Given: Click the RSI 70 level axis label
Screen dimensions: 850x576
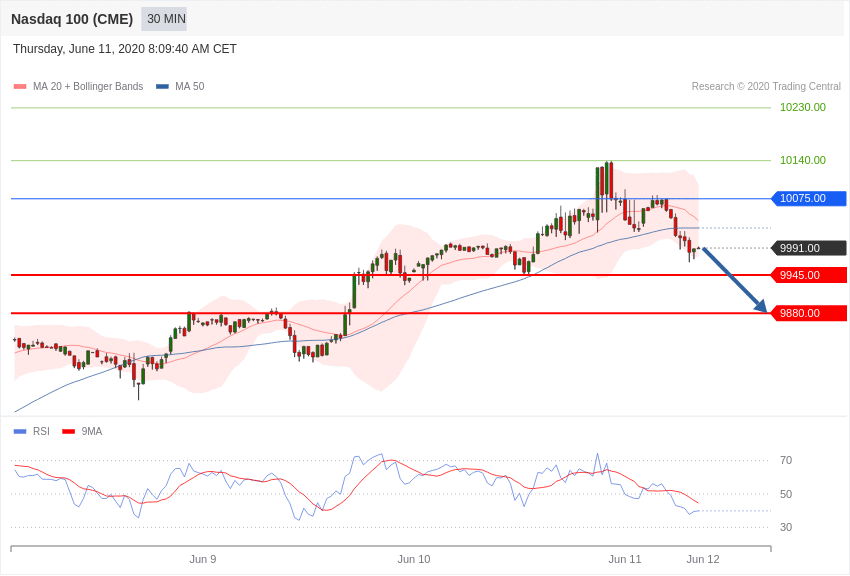Looking at the screenshot, I should [x=786, y=461].
